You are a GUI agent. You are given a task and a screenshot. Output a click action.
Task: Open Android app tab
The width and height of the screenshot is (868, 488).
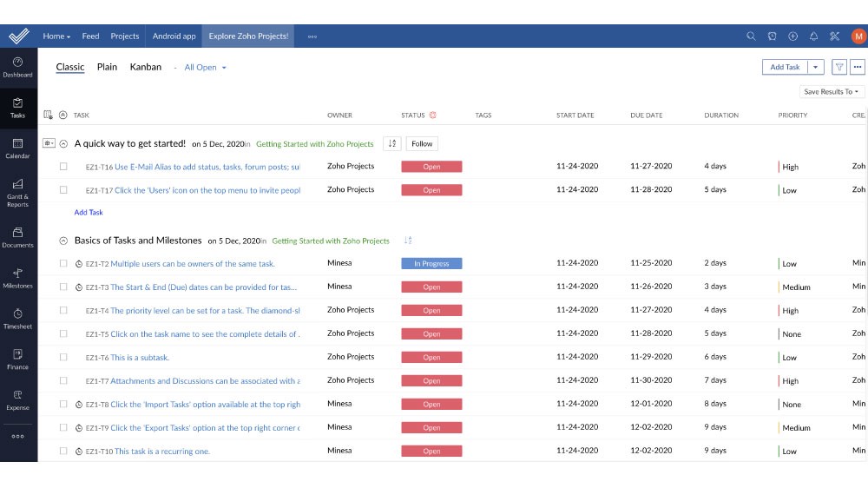click(174, 36)
